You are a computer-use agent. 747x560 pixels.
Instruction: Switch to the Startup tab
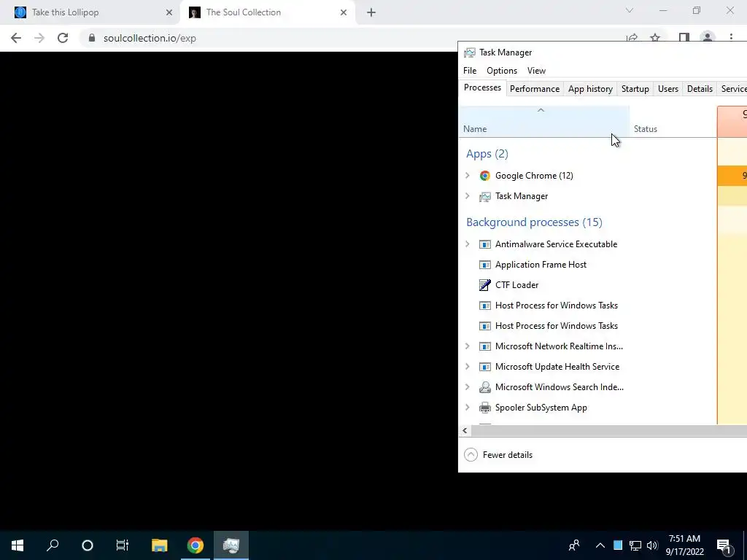coord(635,88)
